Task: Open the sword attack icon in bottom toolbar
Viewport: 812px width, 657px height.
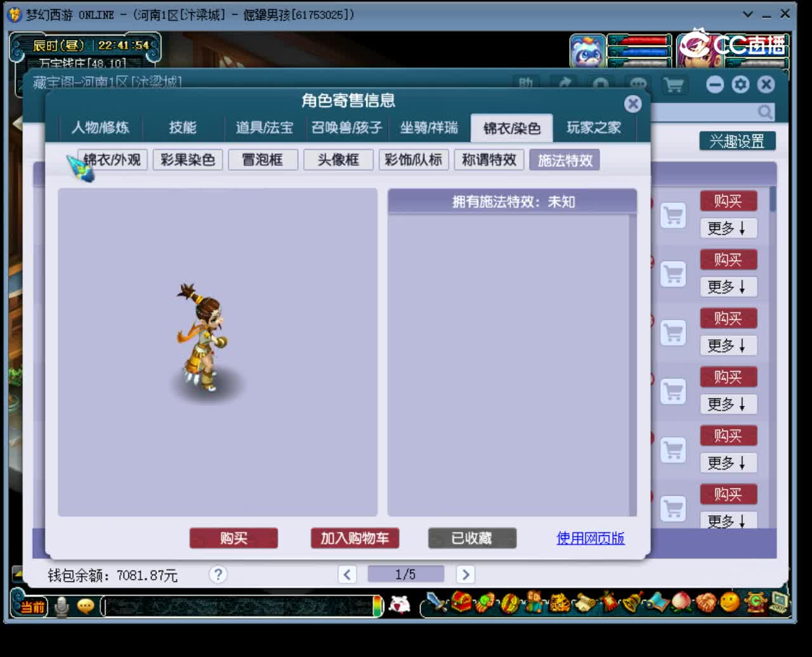Action: (x=436, y=602)
